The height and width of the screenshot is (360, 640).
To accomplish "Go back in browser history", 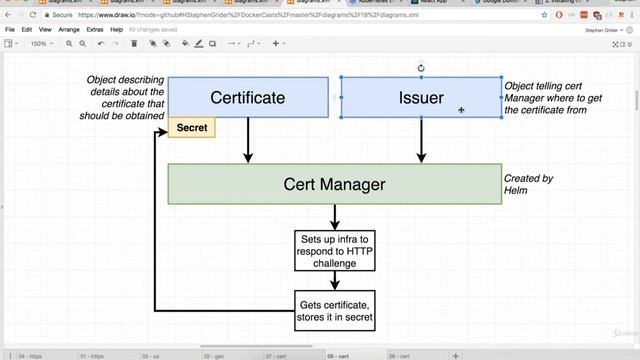I will click(x=8, y=15).
